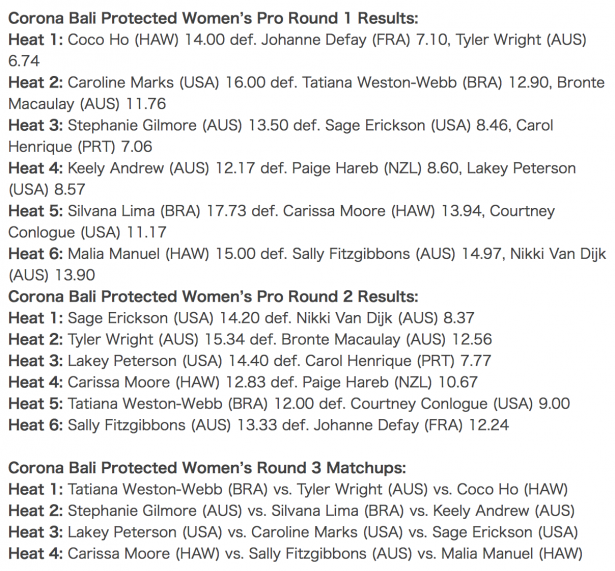
Task: Click Nikki Van Dijk's 13.90 score
Action: pos(75,275)
